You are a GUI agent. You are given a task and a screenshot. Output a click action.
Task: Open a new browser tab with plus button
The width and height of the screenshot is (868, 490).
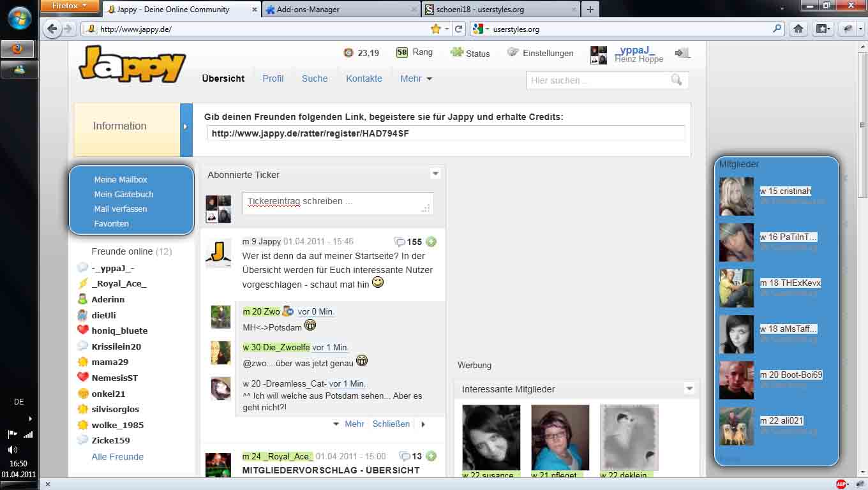coord(590,10)
